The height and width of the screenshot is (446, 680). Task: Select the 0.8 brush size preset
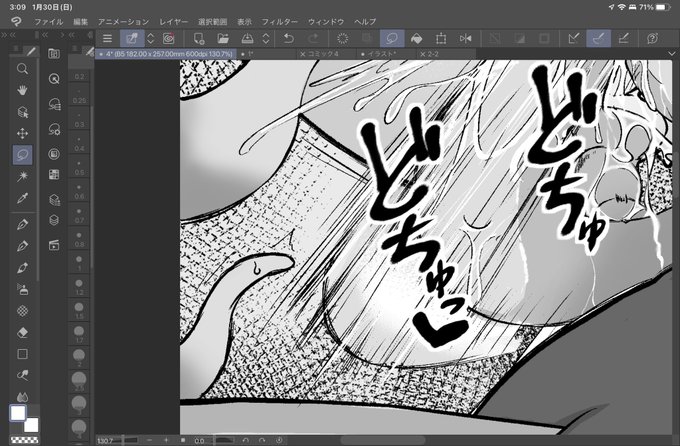point(79,239)
